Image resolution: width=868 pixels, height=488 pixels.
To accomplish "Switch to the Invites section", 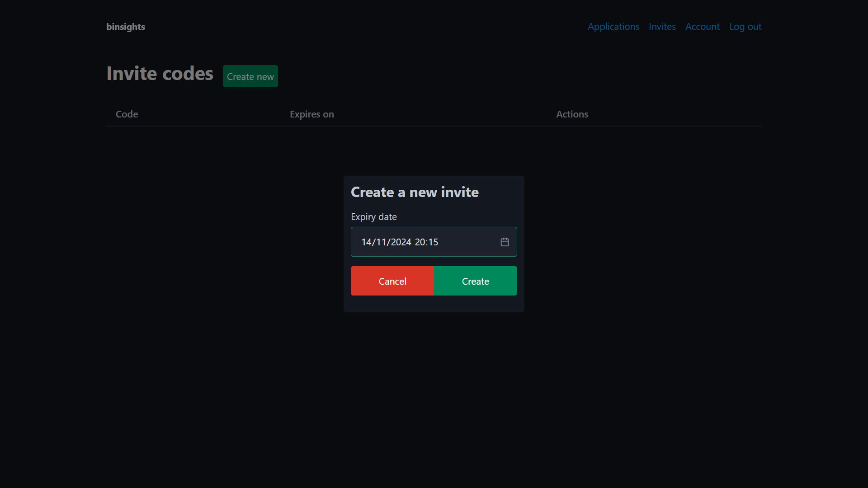I will point(662,27).
